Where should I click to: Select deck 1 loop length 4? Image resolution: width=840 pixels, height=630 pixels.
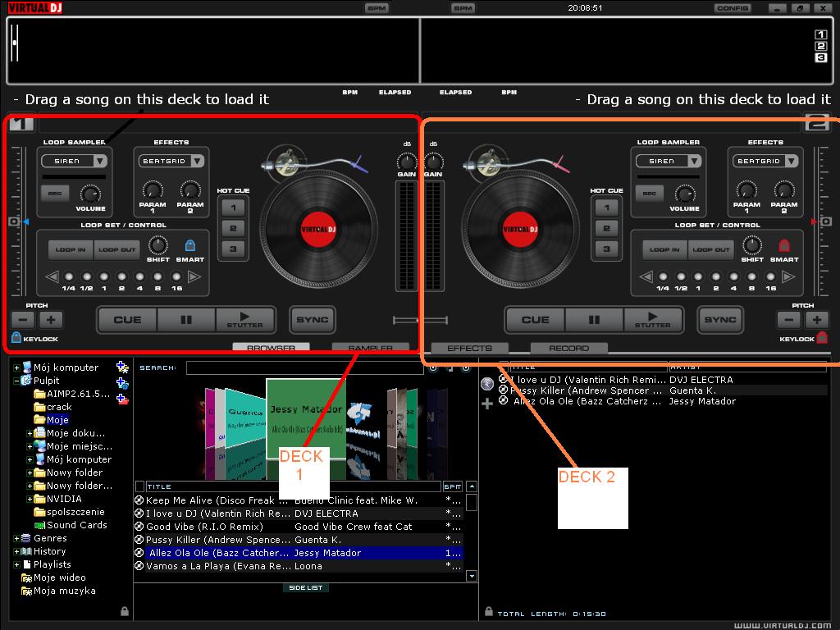pyautogui.click(x=139, y=277)
